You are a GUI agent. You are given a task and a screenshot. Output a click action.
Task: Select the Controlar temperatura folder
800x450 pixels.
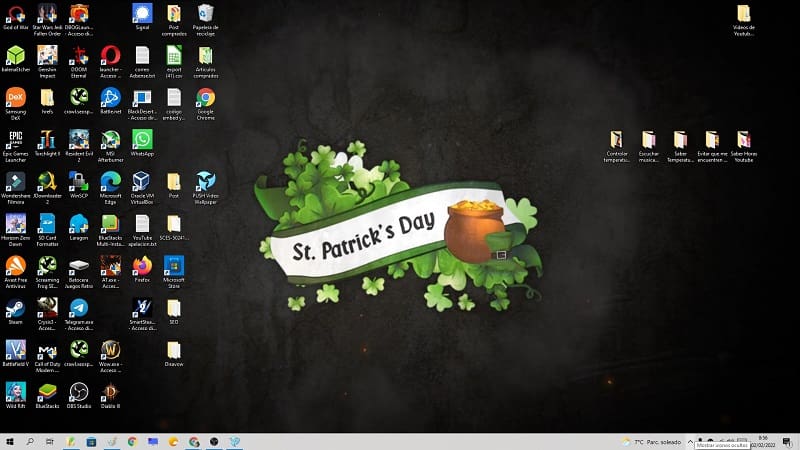(x=616, y=146)
